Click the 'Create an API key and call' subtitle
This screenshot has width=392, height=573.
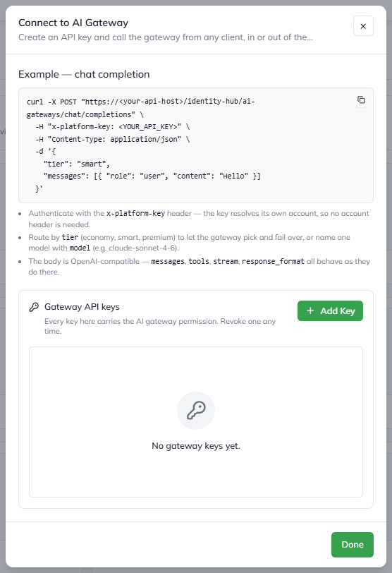pos(166,37)
